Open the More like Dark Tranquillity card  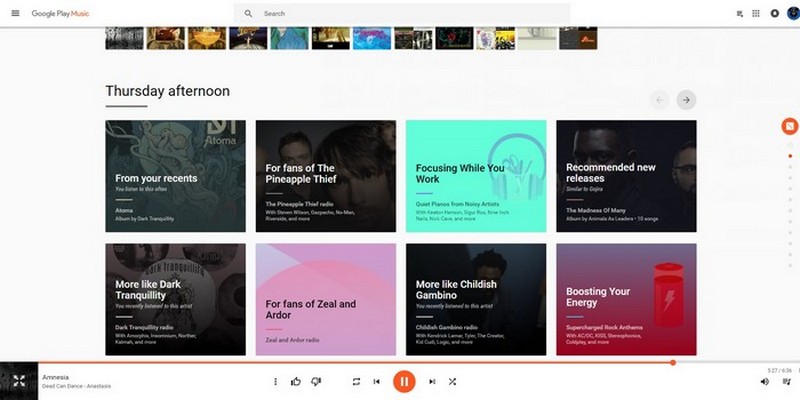tap(176, 299)
